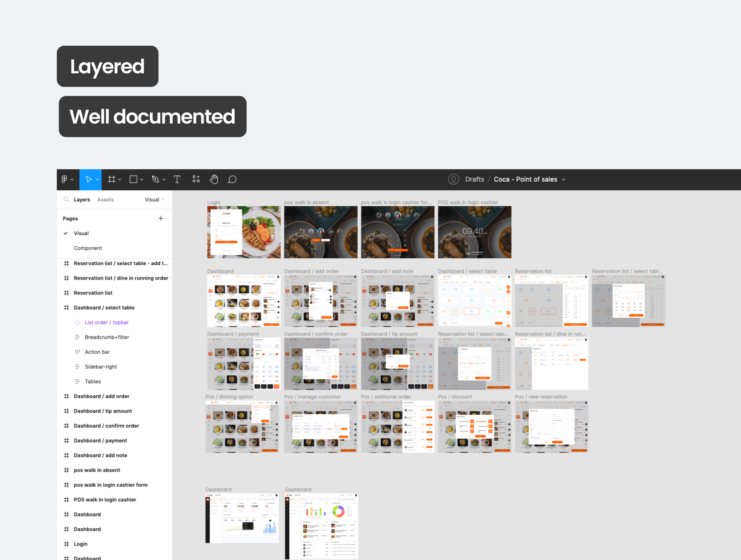Select the Login frame thumbnail on canvas
The image size is (741, 560).
[x=244, y=232]
